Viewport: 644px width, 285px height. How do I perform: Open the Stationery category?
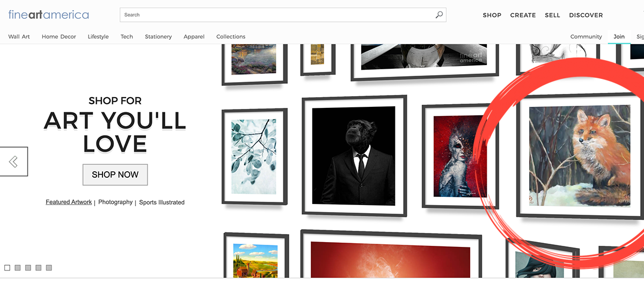(158, 36)
